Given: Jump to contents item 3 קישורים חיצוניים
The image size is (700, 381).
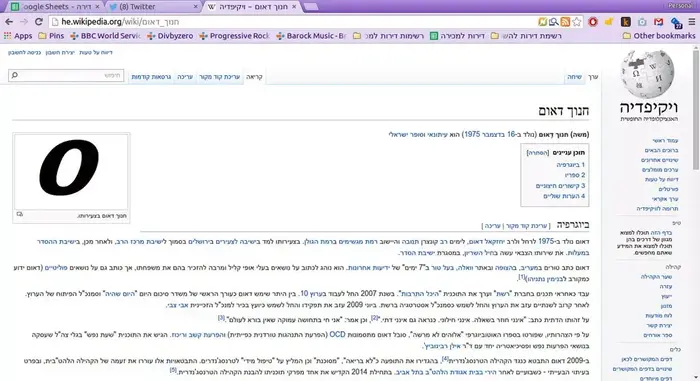Looking at the screenshot, I should 560,186.
